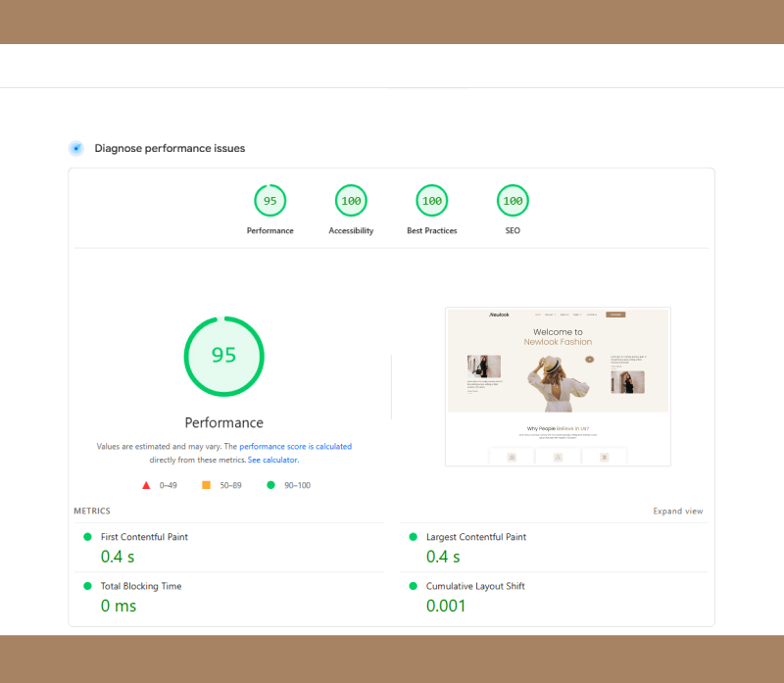Click the Total Blocking Time 0 ms value
The height and width of the screenshot is (683, 784).
[119, 606]
